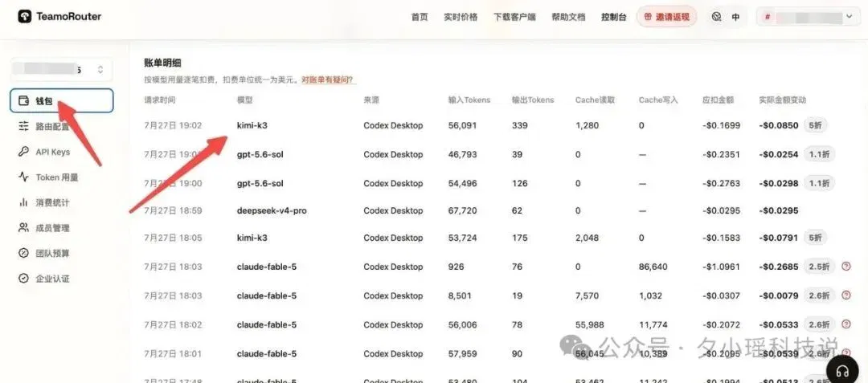868x383 pixels.
Task: Open 帮助文档 in top navigation
Action: (x=568, y=17)
